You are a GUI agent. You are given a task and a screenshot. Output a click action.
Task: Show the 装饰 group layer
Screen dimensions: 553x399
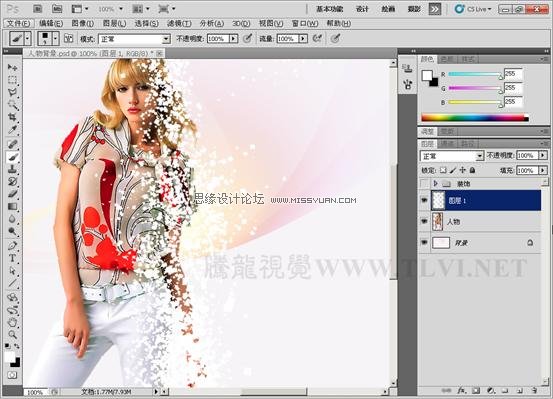click(424, 183)
